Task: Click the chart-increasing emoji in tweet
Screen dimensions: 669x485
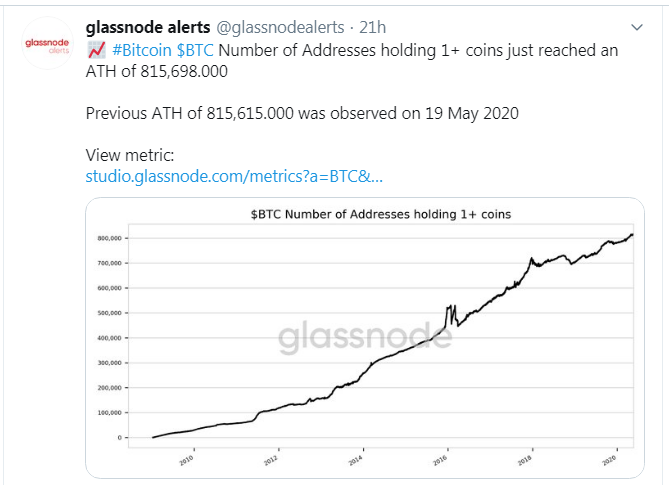Action: (96, 49)
